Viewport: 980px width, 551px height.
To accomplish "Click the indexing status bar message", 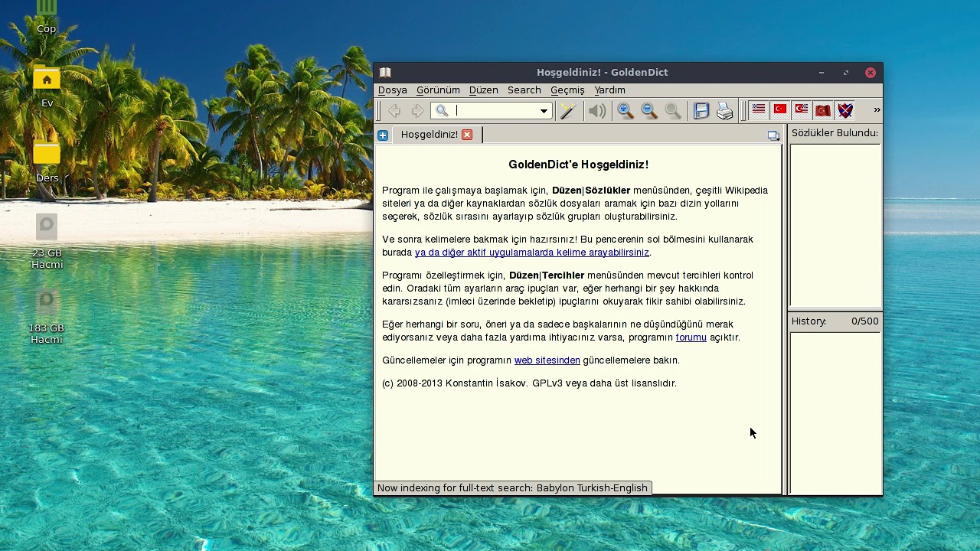I will pyautogui.click(x=512, y=488).
